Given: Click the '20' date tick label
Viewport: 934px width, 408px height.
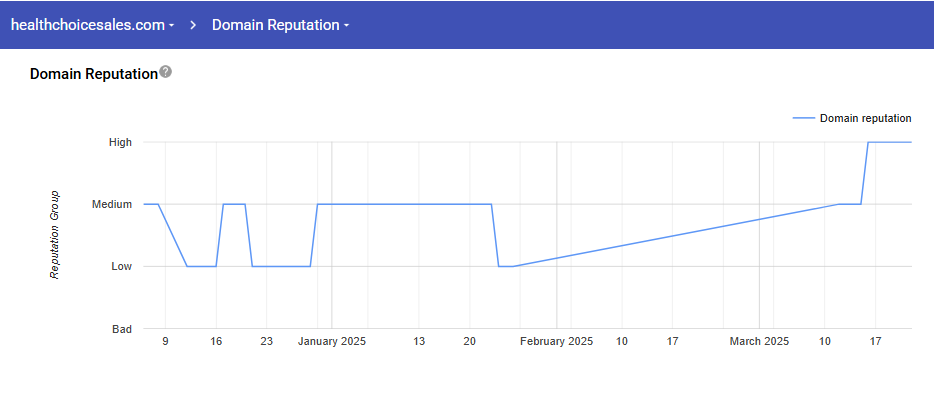Looking at the screenshot, I should click(x=470, y=341).
